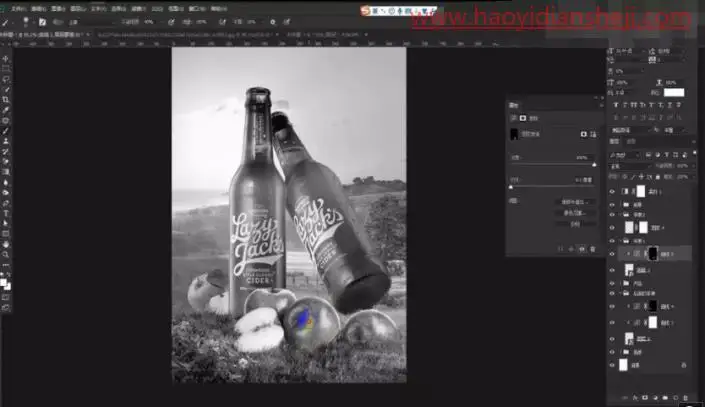The image size is (705, 407).
Task: Click 选择并遮住 button in Properties panel
Action: (x=575, y=202)
